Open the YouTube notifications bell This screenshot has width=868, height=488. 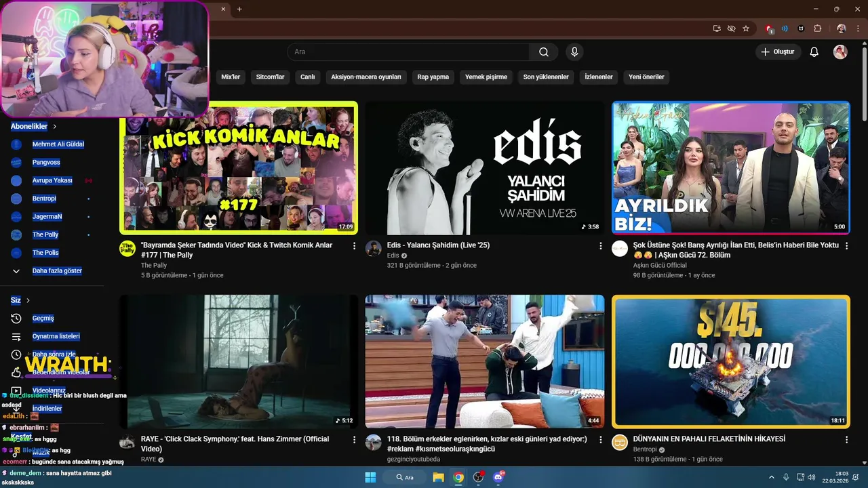[x=814, y=52]
